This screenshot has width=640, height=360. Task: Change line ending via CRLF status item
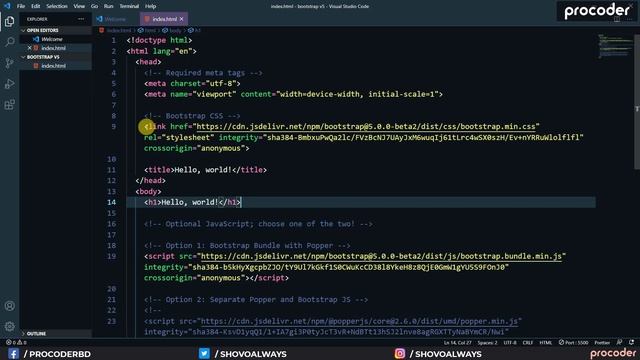(528, 342)
